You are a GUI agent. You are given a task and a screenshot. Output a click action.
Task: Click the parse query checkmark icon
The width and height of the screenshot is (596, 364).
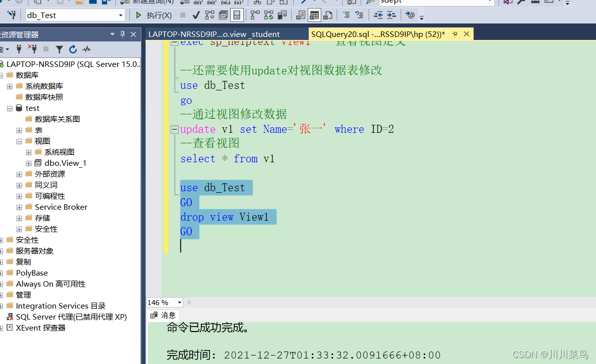coord(196,15)
